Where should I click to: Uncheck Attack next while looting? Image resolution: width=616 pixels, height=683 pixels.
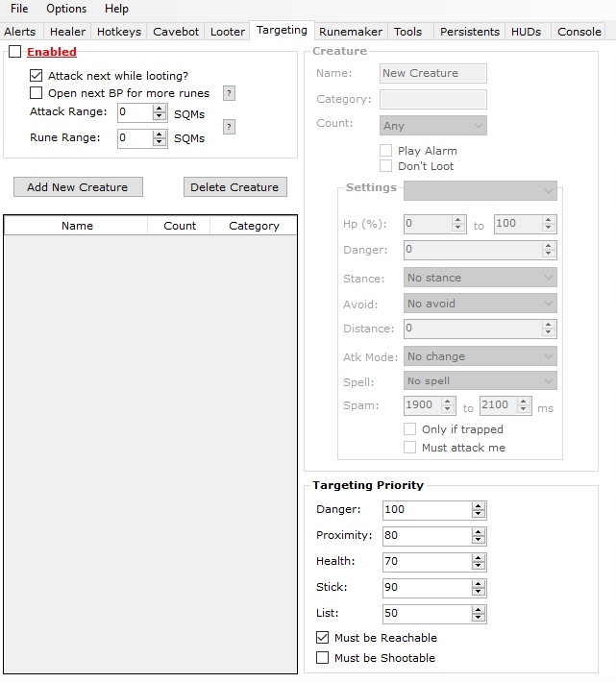point(37,75)
